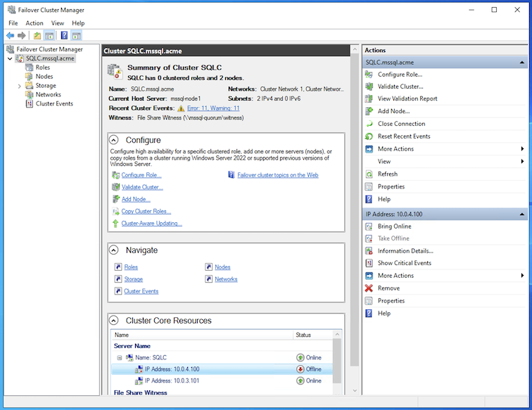Open the Storage link in Navigate

pos(133,279)
